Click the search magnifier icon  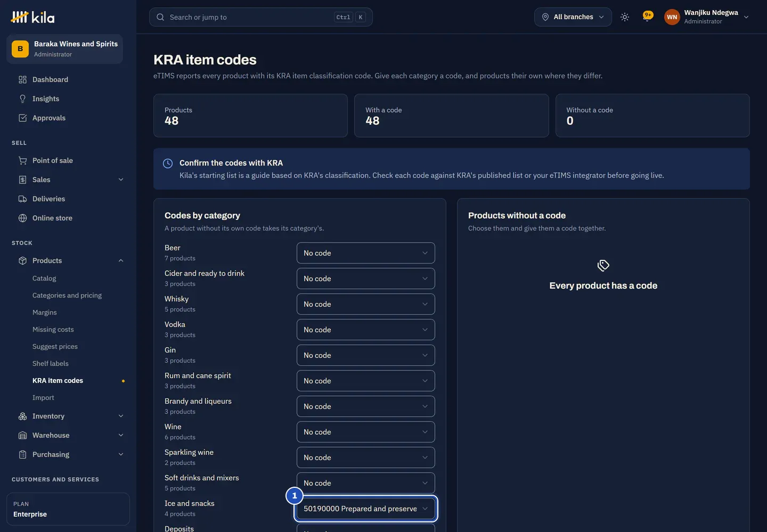point(160,17)
